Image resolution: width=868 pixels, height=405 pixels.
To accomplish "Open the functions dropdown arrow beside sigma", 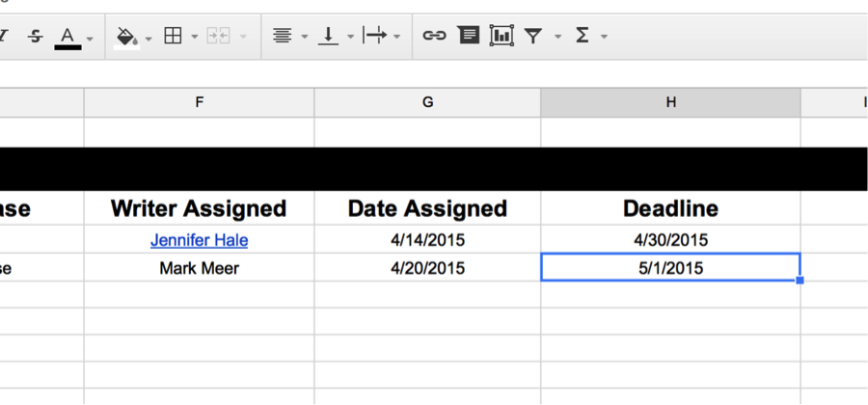I will (x=604, y=38).
